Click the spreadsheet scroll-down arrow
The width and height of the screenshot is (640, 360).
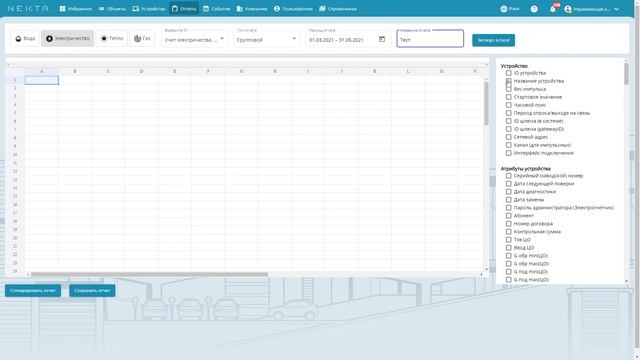[x=486, y=269]
